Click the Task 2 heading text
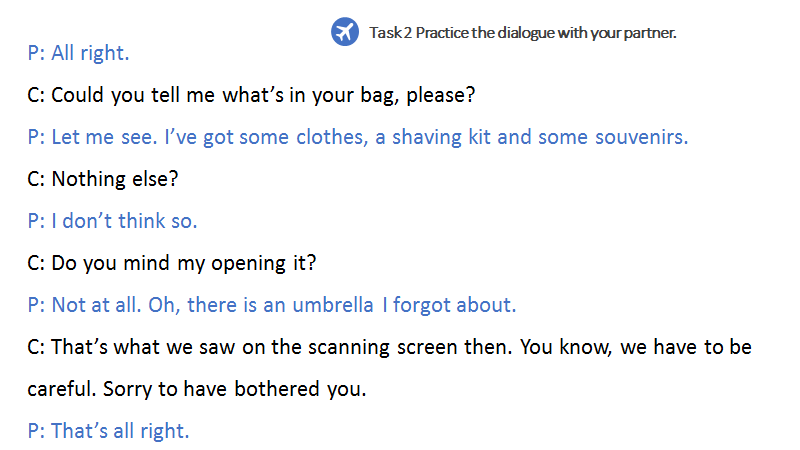The width and height of the screenshot is (800, 450). coord(523,32)
